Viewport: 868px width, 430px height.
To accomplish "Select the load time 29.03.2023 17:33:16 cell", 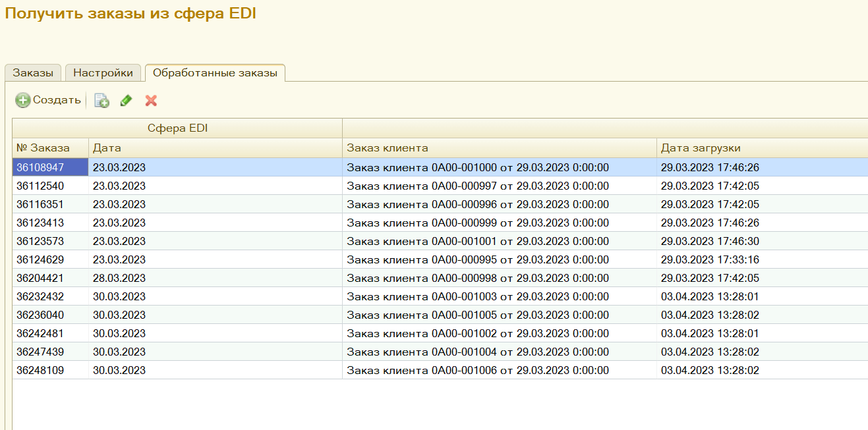I will click(x=710, y=260).
